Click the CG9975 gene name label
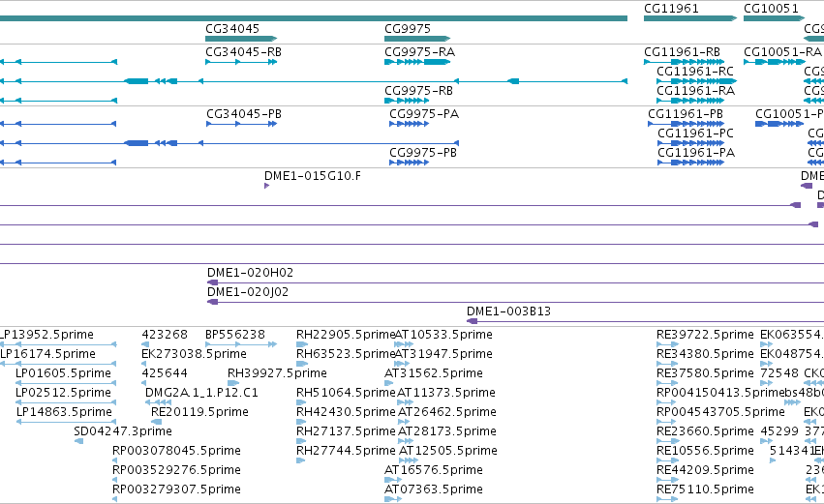Screen dimensions: 824x504 click(408, 28)
